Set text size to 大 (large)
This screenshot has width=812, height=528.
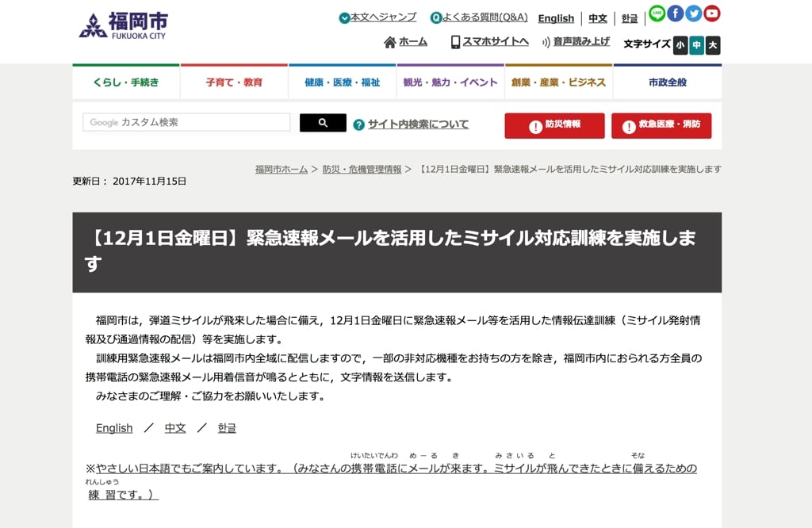(713, 45)
